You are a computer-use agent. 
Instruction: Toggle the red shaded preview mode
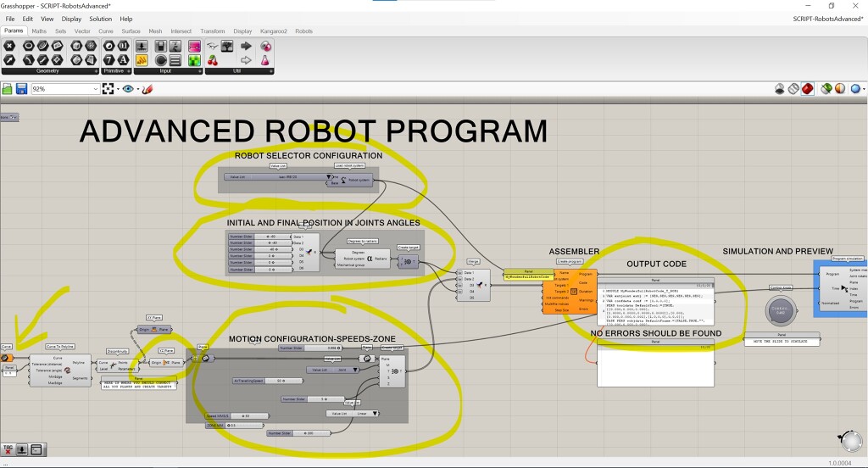[x=808, y=89]
